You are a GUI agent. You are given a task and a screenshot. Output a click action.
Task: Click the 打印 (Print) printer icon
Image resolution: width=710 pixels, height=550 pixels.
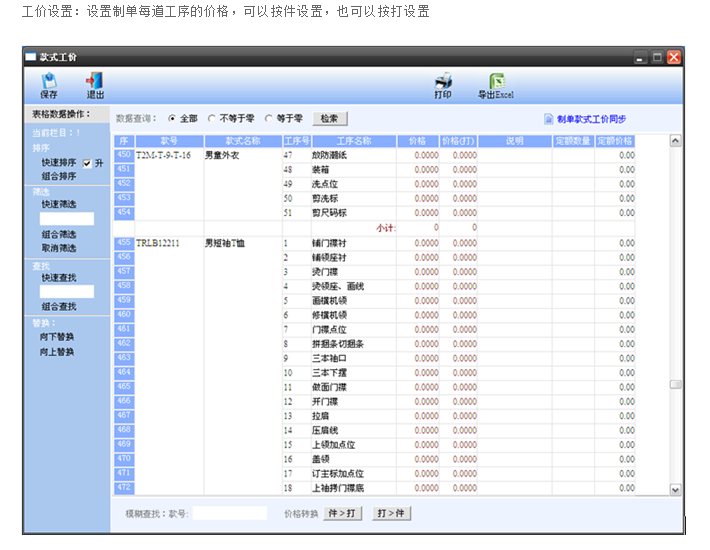[443, 85]
